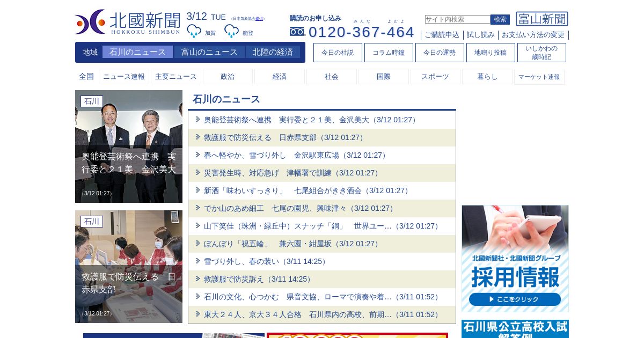Open the お支払い方法の変更 link
644x338 pixels.
(533, 35)
